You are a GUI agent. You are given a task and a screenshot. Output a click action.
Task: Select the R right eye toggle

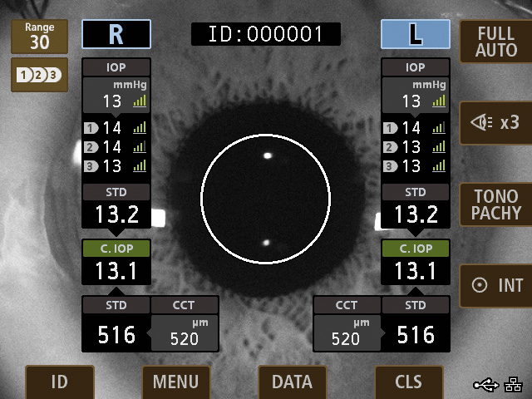click(x=116, y=34)
